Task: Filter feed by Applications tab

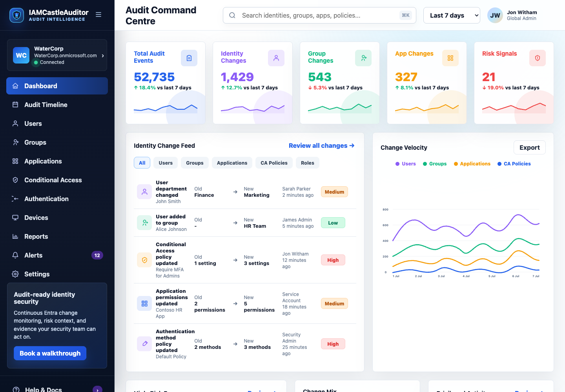Action: click(x=232, y=163)
